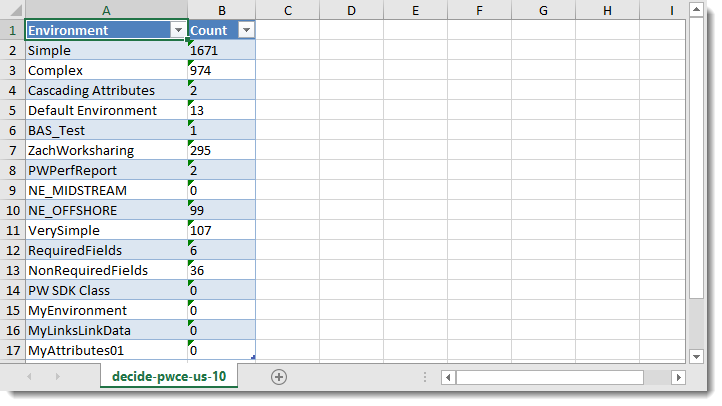Click the tab bar split handle dots
This screenshot has height=406, width=722.
pyautogui.click(x=428, y=377)
